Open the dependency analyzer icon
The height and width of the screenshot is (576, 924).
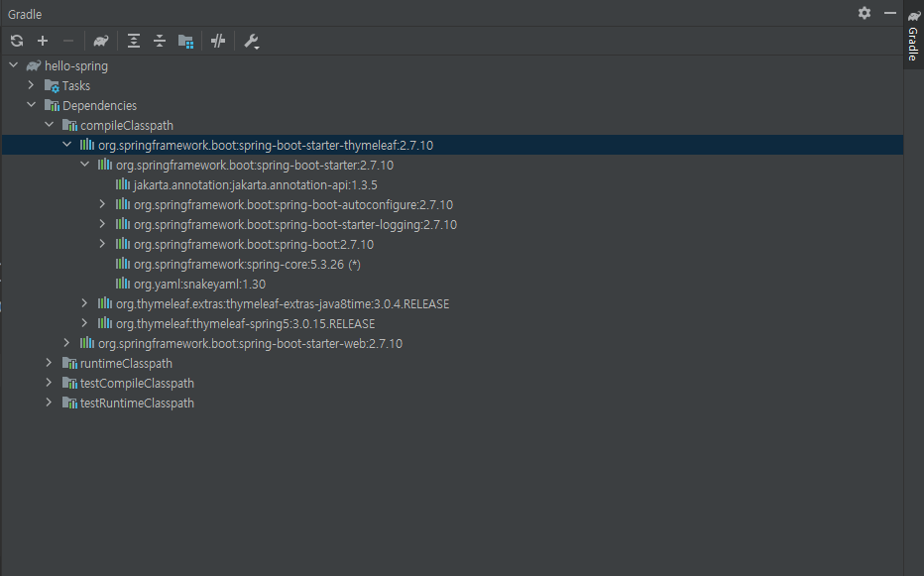click(185, 42)
